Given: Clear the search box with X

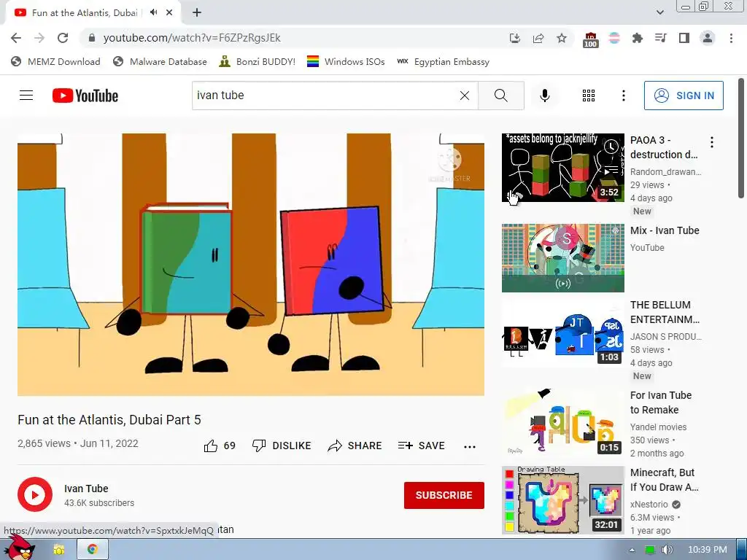Looking at the screenshot, I should point(465,96).
